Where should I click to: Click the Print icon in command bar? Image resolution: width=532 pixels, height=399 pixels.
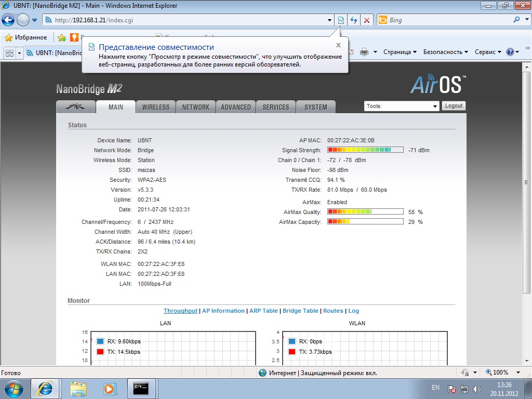tap(364, 52)
